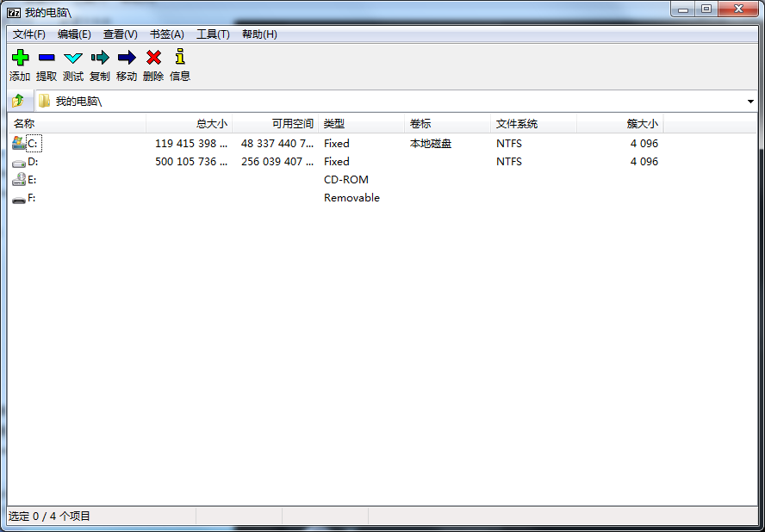Open the 文件(F) menu
The width and height of the screenshot is (765, 532).
29,34
